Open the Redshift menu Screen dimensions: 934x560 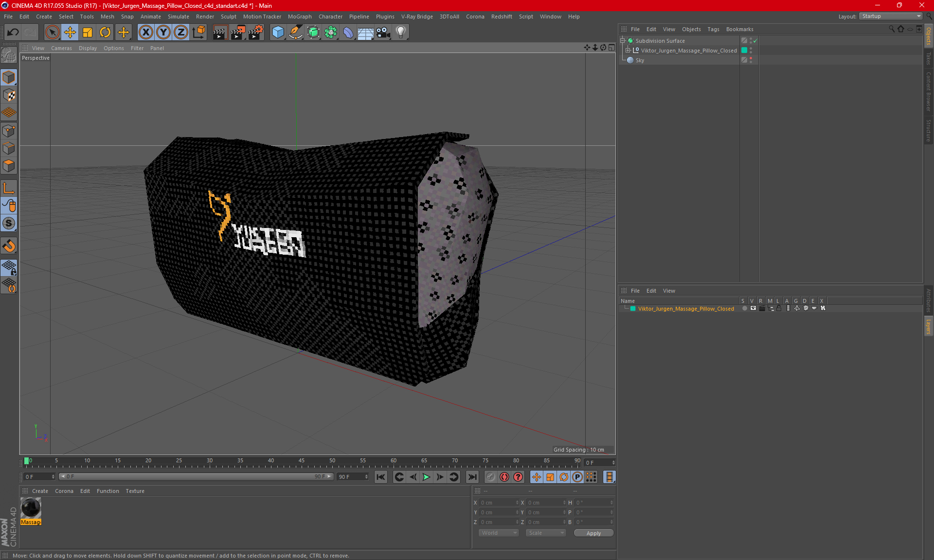click(502, 17)
